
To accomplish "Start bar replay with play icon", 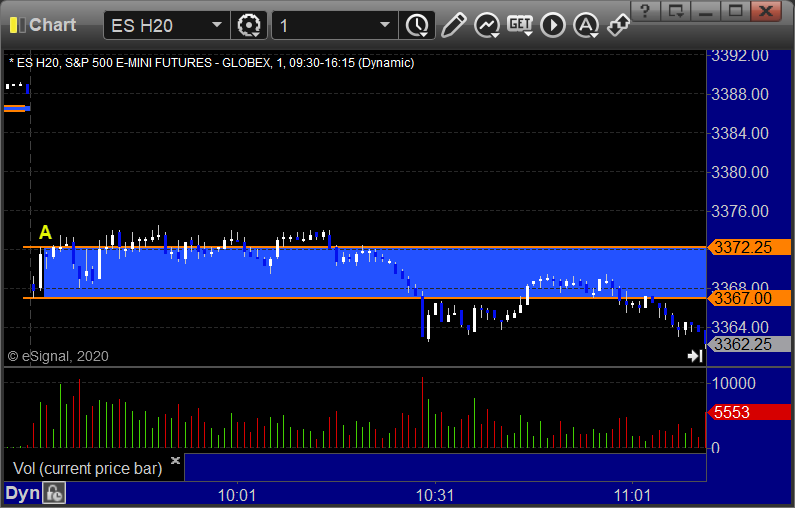I will coord(553,25).
